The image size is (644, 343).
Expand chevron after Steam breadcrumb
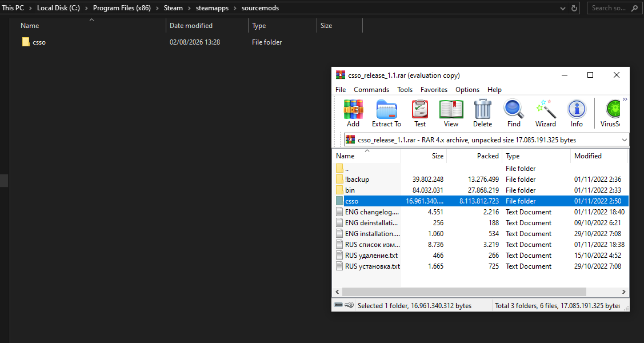(x=189, y=8)
